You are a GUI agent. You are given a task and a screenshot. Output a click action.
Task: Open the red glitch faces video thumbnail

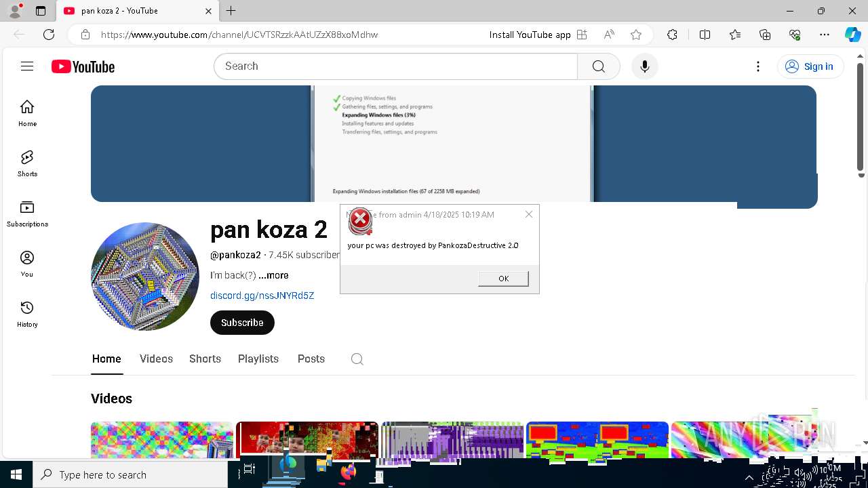click(307, 440)
